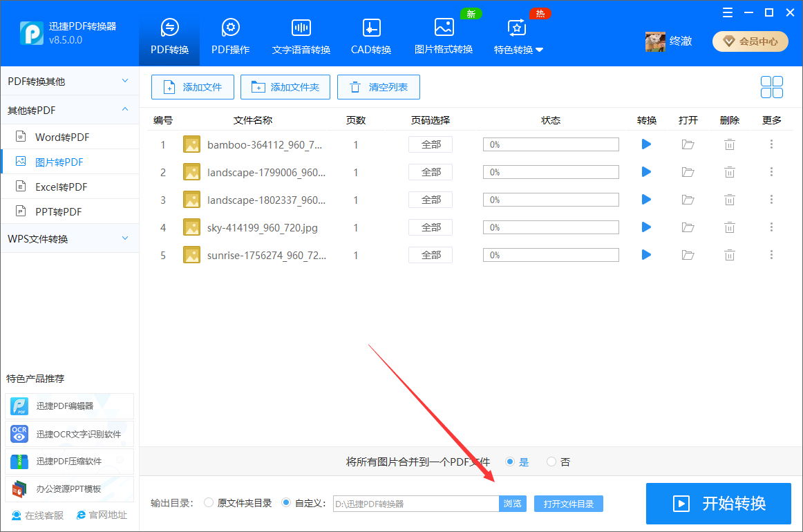
Task: Expand WPS文件转换 sidebar section
Action: pyautogui.click(x=70, y=238)
